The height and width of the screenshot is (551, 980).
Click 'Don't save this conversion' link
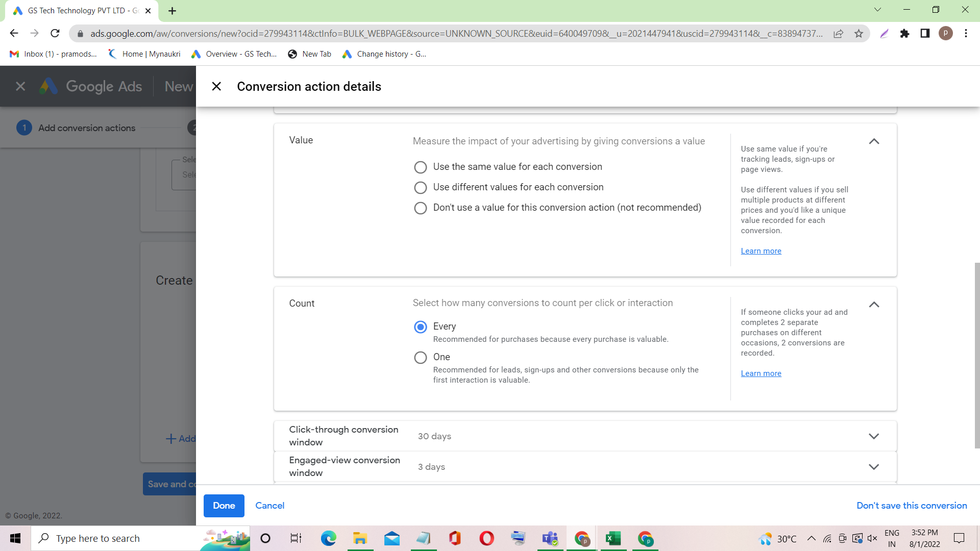(x=912, y=506)
